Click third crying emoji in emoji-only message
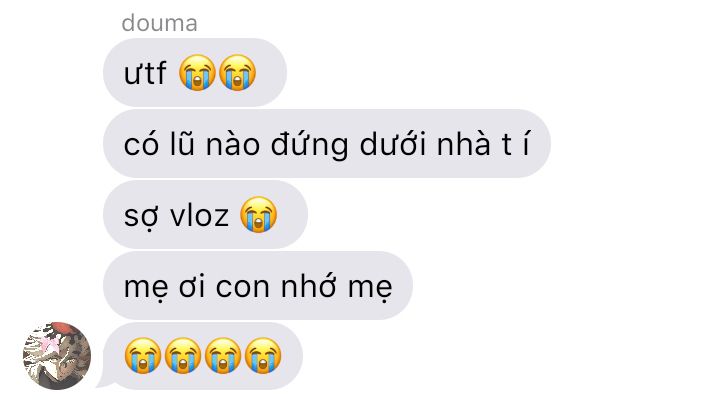Viewport: 719px width, 403px height. coord(223,356)
